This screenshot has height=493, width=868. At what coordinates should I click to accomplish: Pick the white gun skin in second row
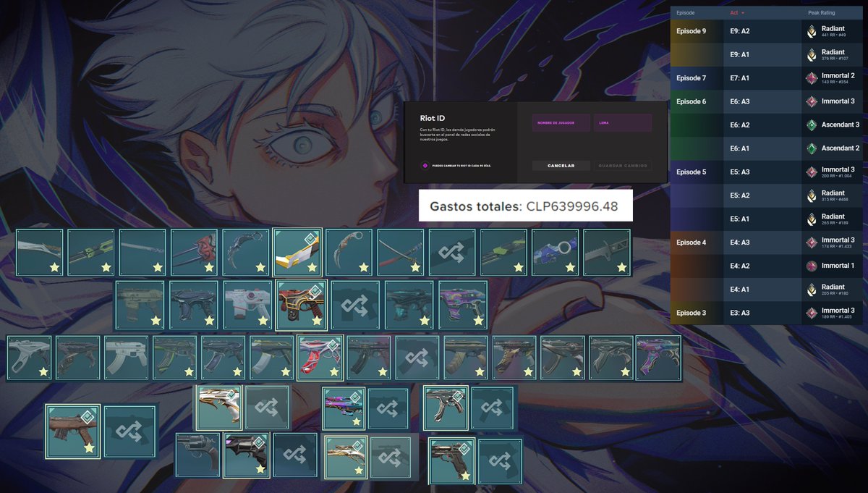[x=247, y=304]
